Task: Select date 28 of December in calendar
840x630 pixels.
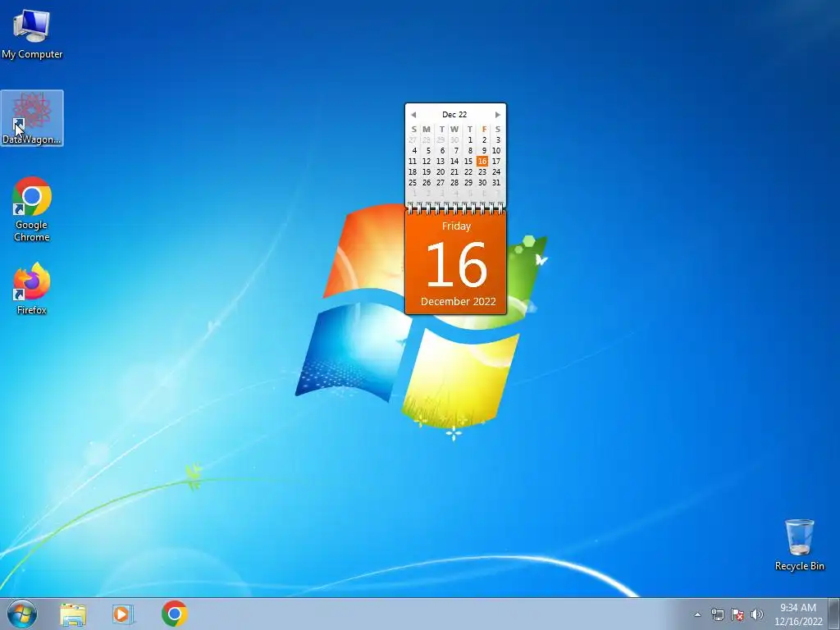Action: (454, 183)
